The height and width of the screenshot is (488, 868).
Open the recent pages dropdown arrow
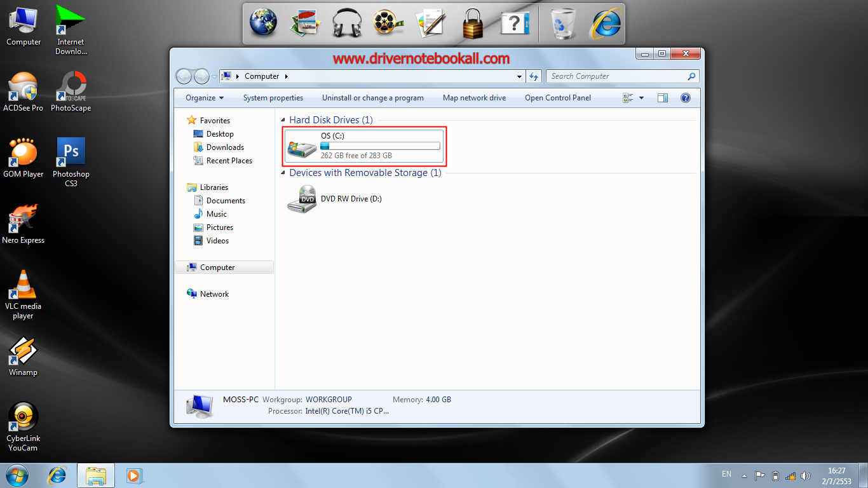[214, 76]
